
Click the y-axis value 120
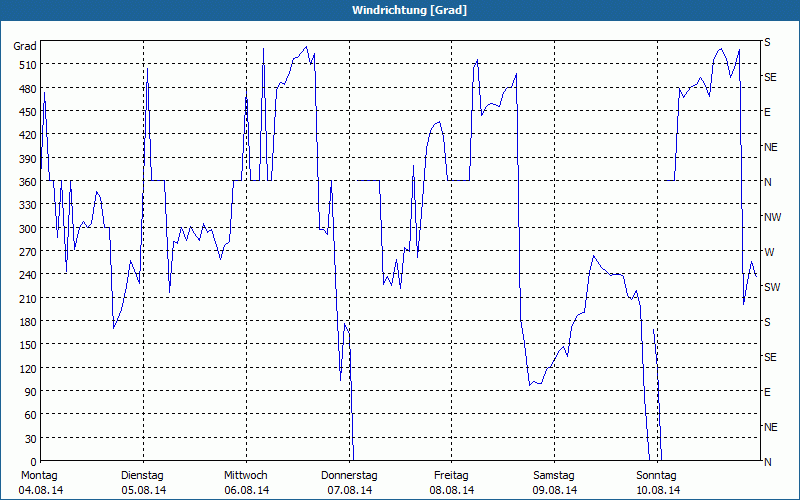point(28,368)
